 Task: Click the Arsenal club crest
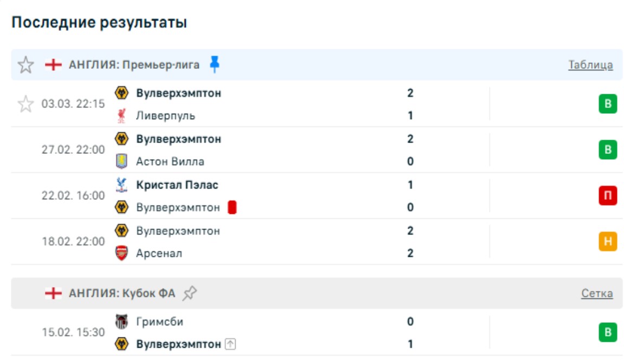pos(122,253)
